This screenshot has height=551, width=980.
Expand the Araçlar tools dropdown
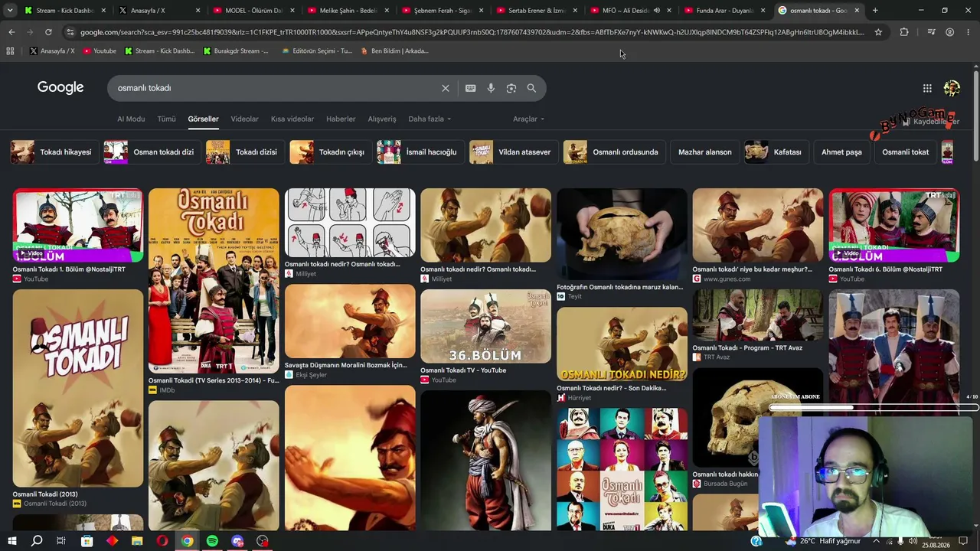(529, 119)
